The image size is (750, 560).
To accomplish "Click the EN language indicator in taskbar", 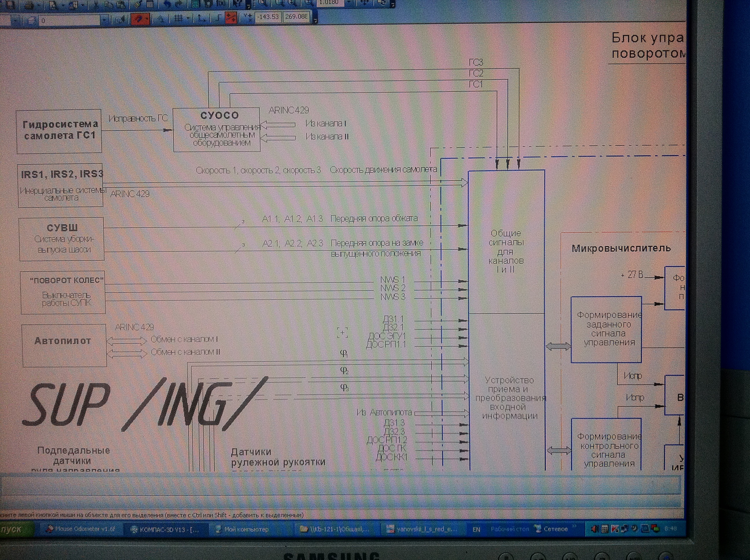I will [x=476, y=530].
